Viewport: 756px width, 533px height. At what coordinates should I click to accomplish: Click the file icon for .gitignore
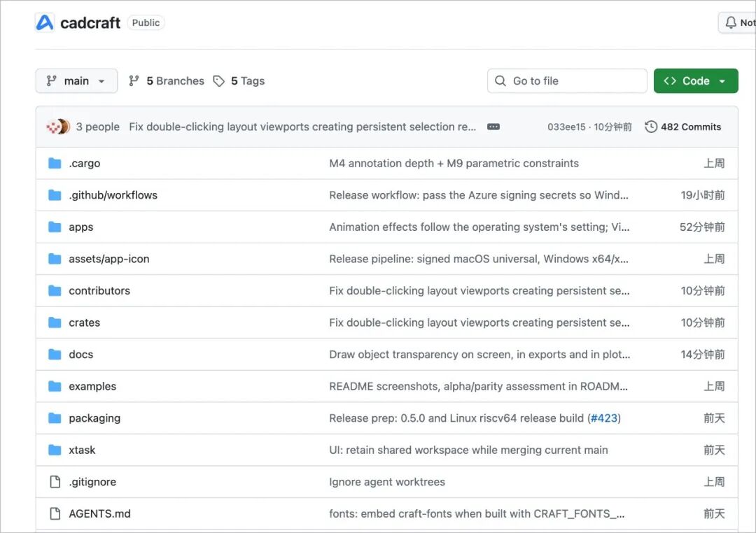pos(55,481)
